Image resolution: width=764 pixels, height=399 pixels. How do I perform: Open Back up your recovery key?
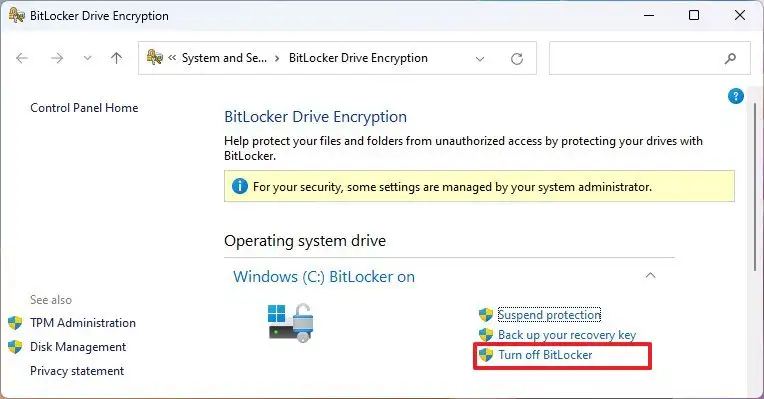(x=567, y=335)
